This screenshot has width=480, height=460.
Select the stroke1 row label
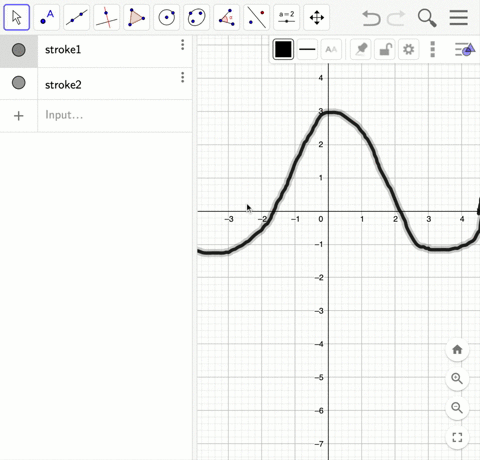tap(63, 50)
